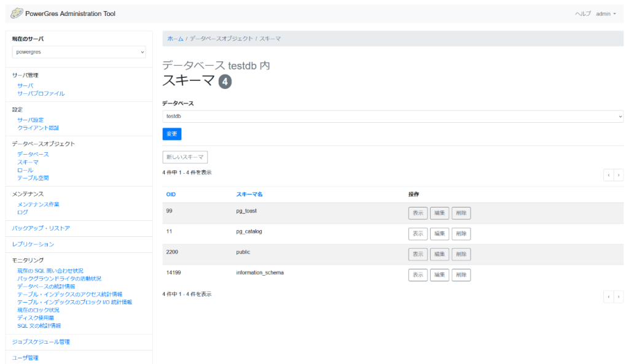Go to ホーム in the breadcrumb
This screenshot has width=629, height=364.
click(175, 39)
